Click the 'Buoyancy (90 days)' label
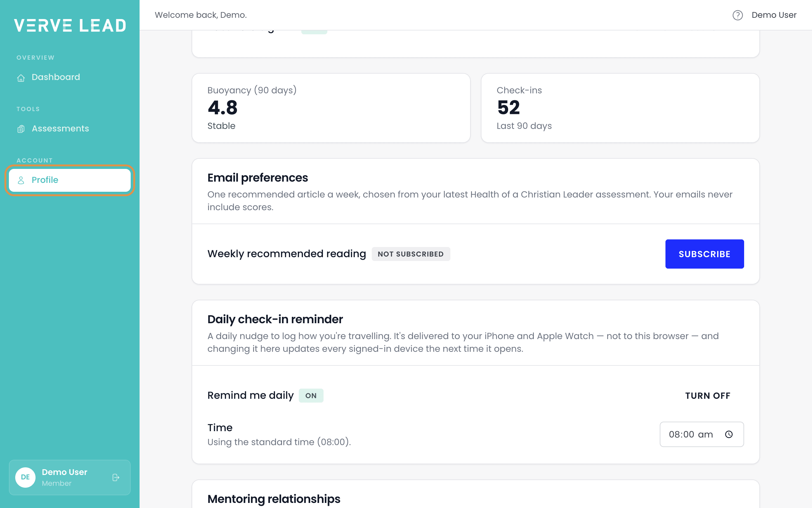 252,90
